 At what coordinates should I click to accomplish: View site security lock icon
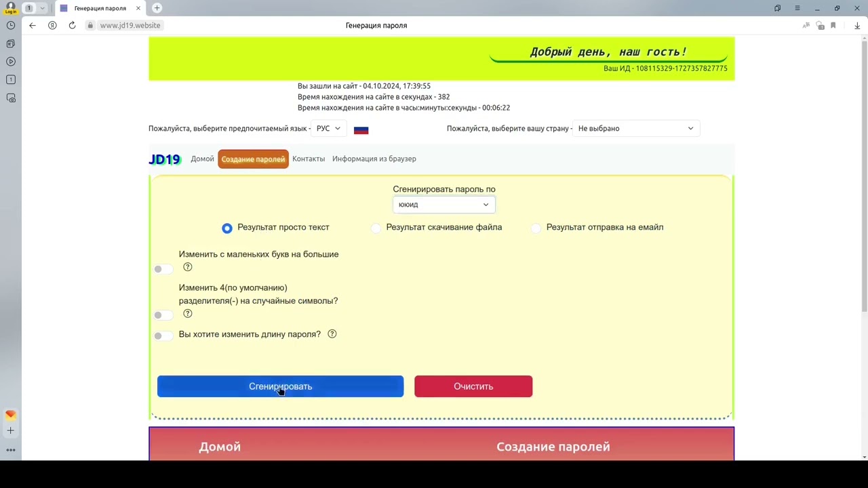(90, 25)
